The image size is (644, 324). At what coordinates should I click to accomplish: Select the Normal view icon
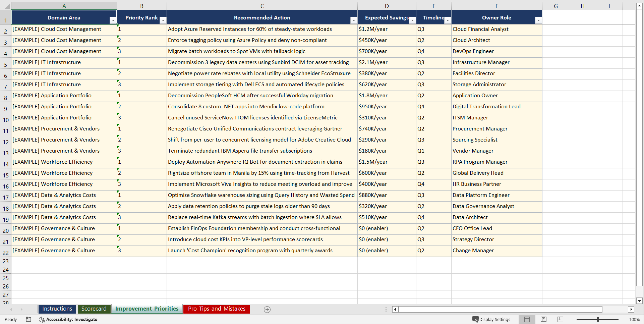pos(527,319)
